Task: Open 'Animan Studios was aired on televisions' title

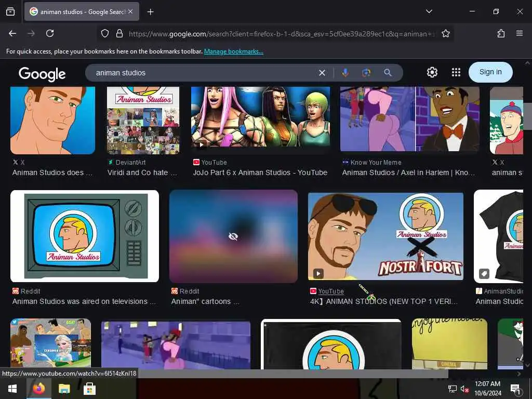Action: (x=84, y=301)
